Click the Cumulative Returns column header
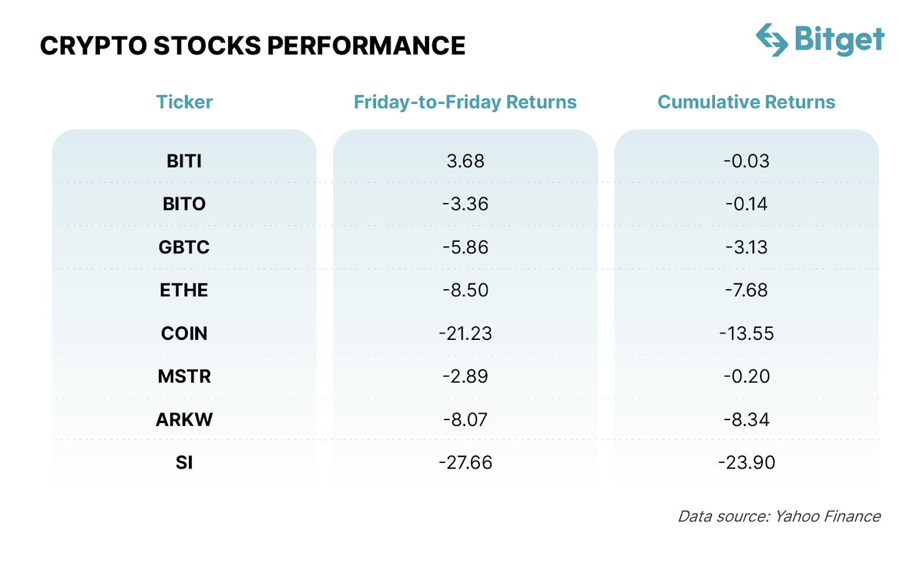The height and width of the screenshot is (565, 924). point(746,102)
